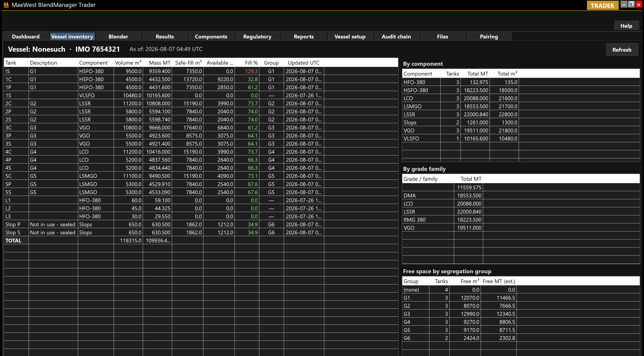The width and height of the screenshot is (644, 356).
Task: Select the Vessel inventory tab
Action: [72, 36]
